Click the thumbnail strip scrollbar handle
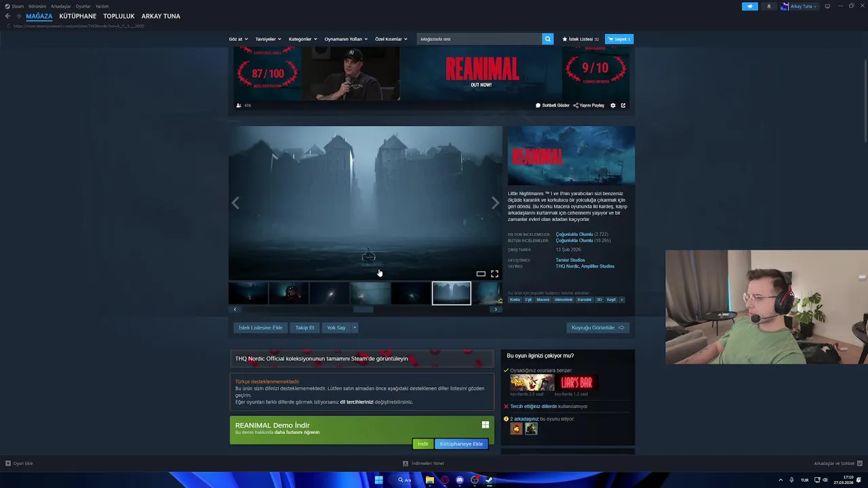Image resolution: width=868 pixels, height=488 pixels. [363, 309]
